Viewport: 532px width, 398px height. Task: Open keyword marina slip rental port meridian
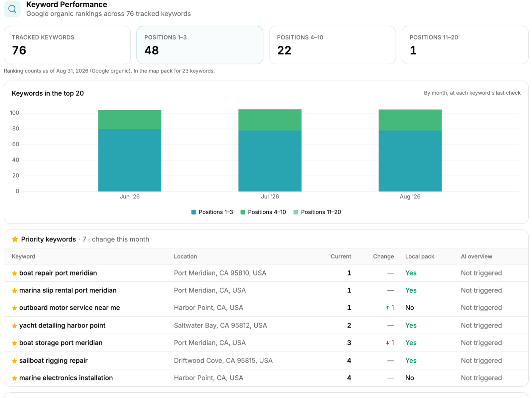[68, 290]
